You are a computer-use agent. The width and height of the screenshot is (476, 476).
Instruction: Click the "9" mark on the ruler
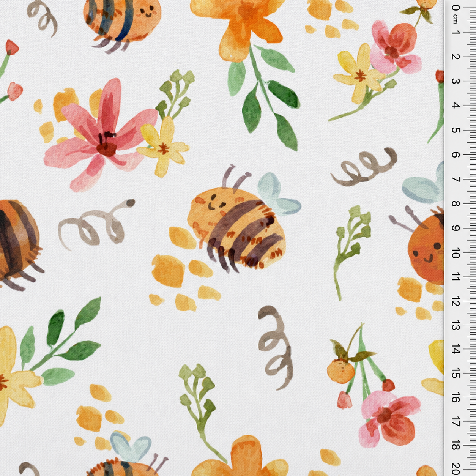(456, 228)
